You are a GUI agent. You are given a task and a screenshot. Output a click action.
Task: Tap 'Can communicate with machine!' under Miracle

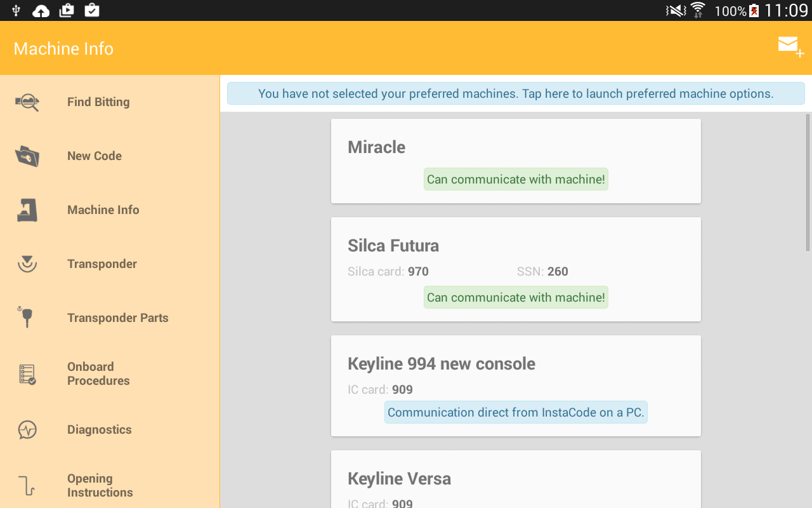[516, 178]
